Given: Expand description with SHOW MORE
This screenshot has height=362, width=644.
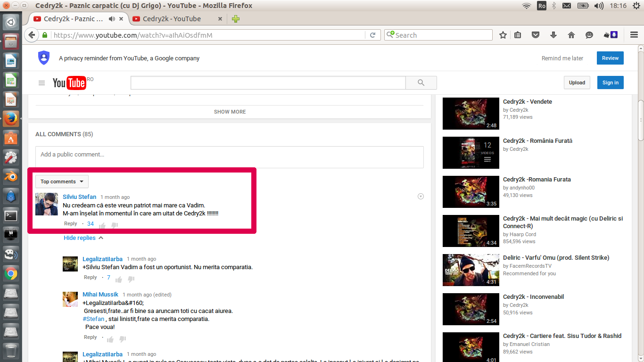Looking at the screenshot, I should (x=230, y=112).
